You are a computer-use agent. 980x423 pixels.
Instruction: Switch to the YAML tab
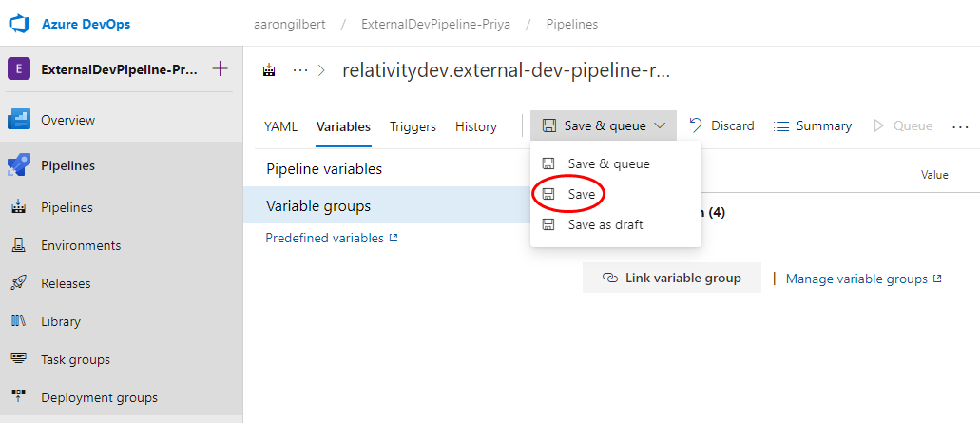point(280,126)
